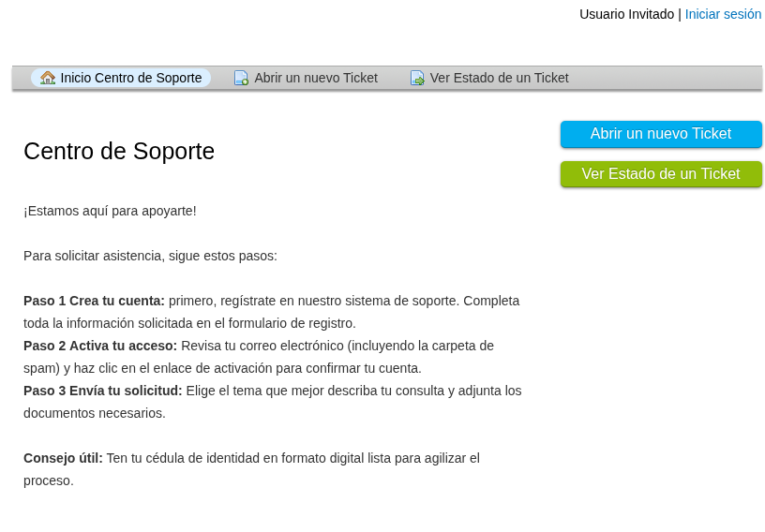The image size is (765, 532).
Task: Click the Para solicitar asistencia sentence
Action: 150,256
